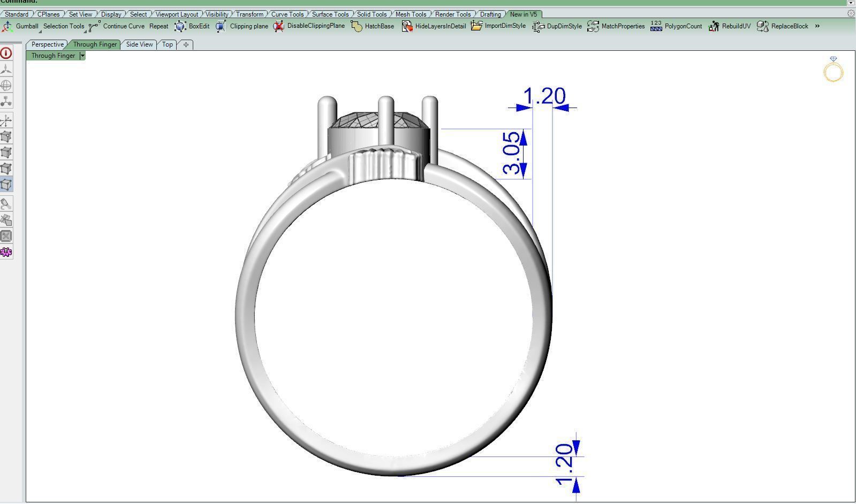Open the Standard toolbar tab
The height and width of the screenshot is (504, 856).
point(16,14)
